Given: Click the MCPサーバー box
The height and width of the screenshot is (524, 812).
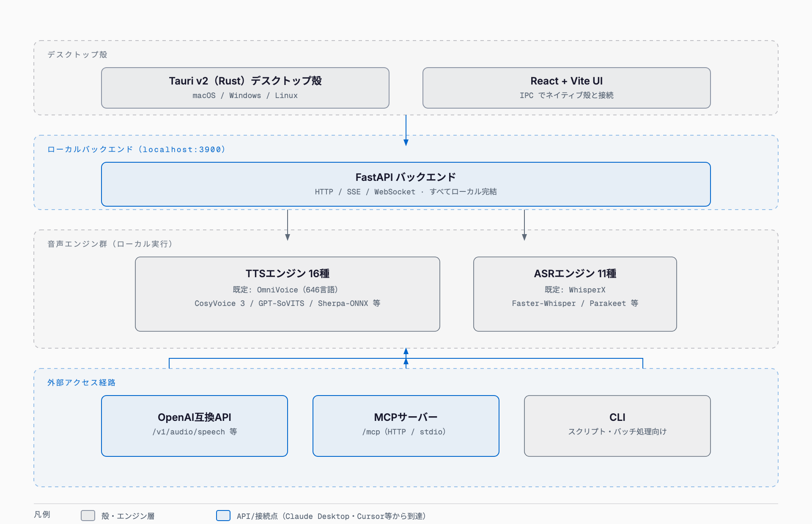Looking at the screenshot, I should click(406, 426).
